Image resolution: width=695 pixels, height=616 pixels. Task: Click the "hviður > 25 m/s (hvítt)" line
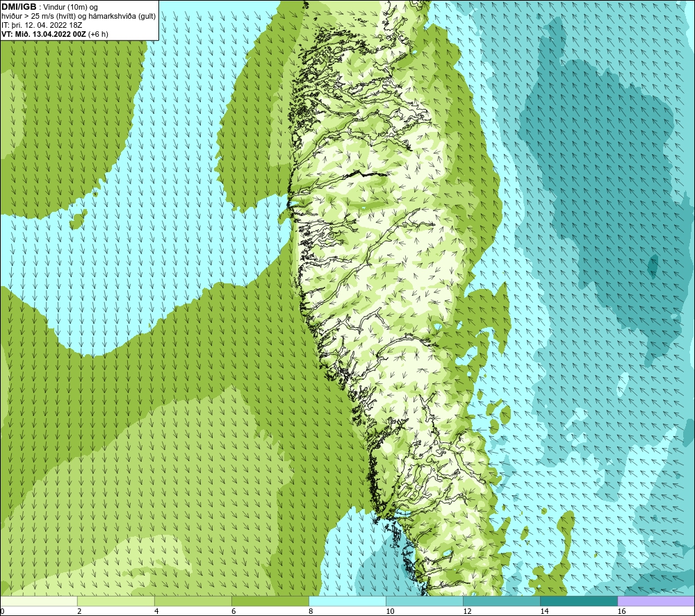[38, 17]
